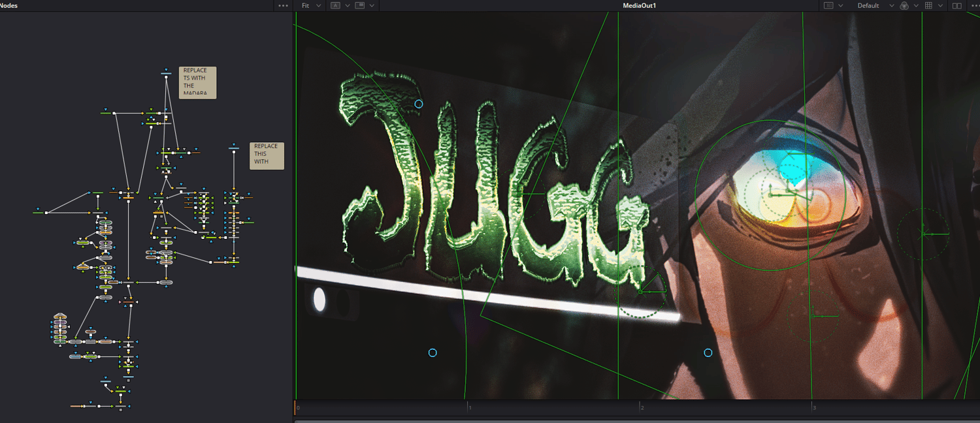
Task: Expand the A buffer chevron
Action: coord(348,5)
